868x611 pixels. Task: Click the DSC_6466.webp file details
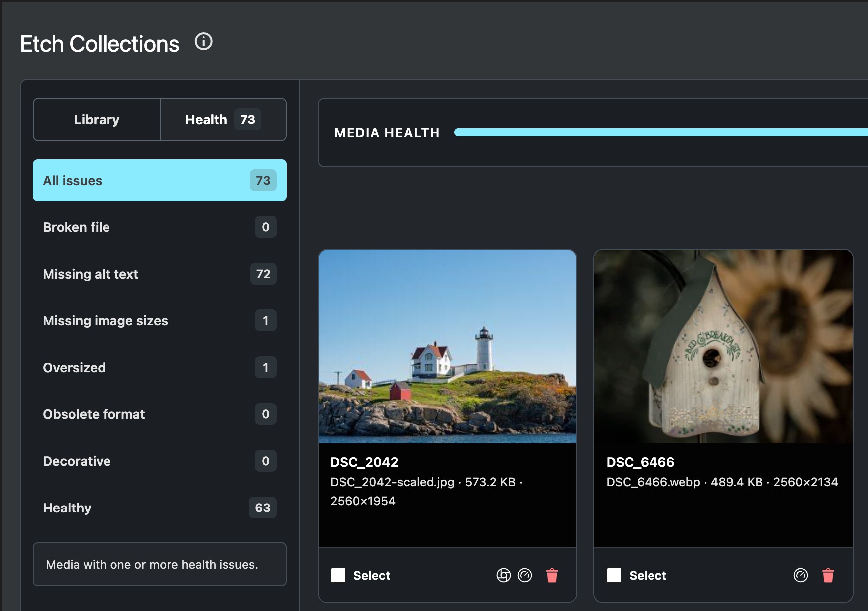(x=722, y=482)
